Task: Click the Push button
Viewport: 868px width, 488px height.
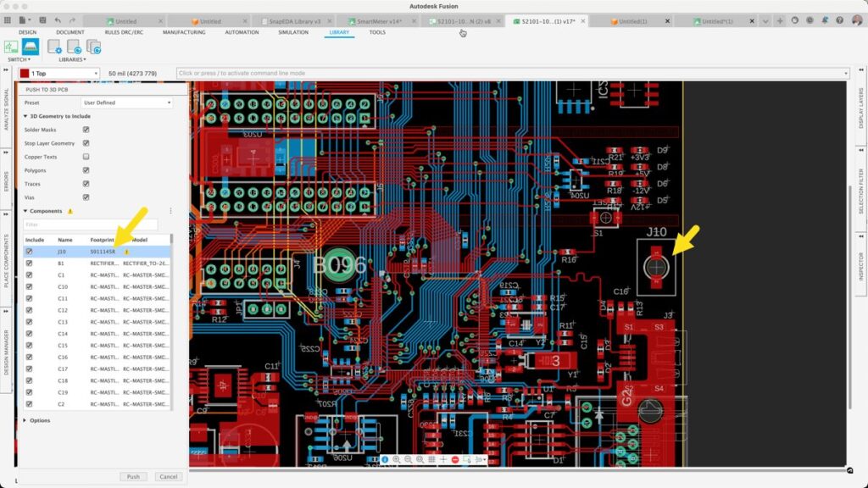Action: (x=133, y=476)
